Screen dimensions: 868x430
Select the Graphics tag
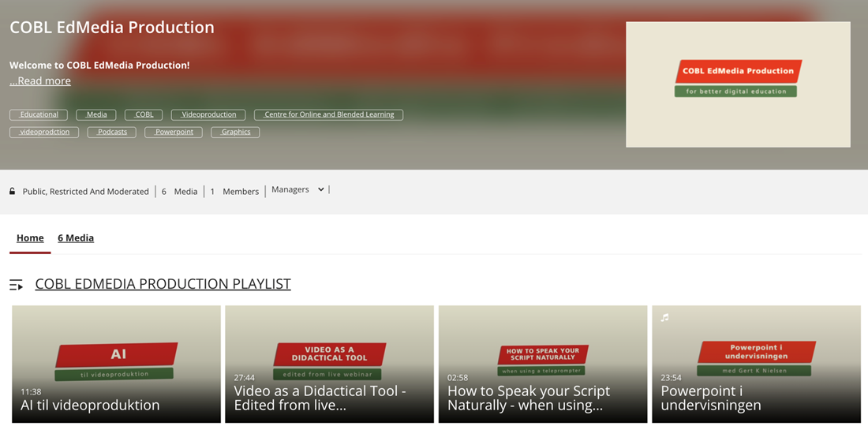(x=235, y=133)
